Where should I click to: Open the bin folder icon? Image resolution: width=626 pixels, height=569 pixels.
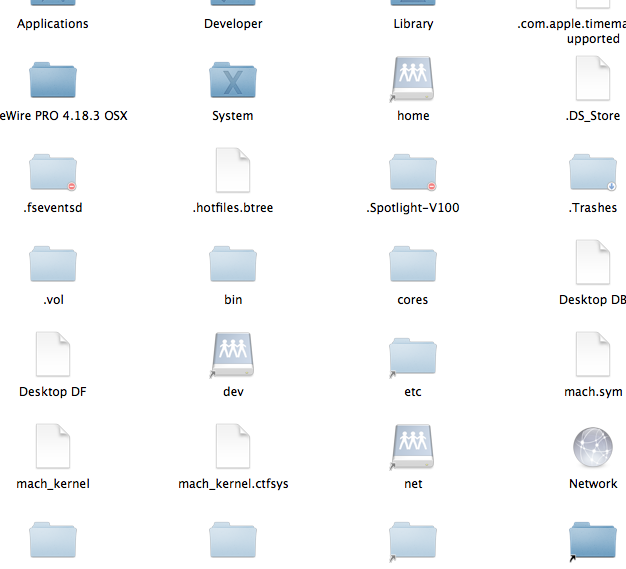(233, 264)
